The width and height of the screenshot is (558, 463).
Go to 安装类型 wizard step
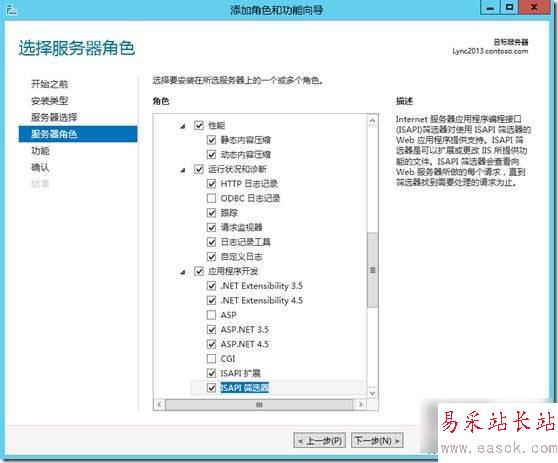tap(49, 101)
